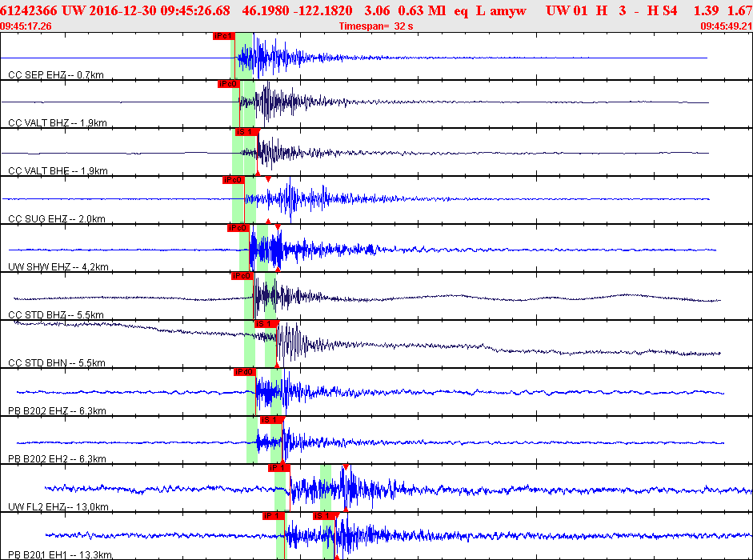Select the UW FL2 EHZ station label
753x560 pixels.
58,507
